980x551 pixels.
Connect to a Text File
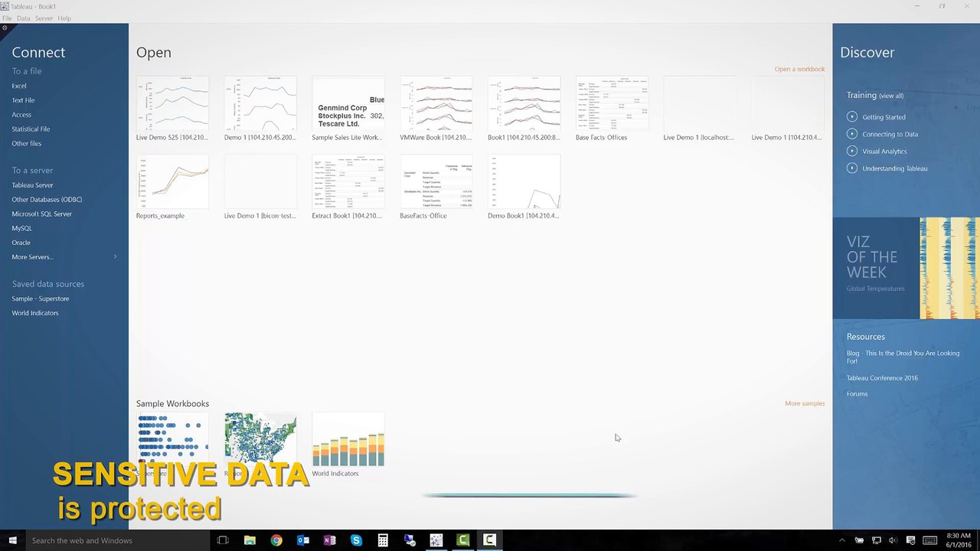(23, 100)
